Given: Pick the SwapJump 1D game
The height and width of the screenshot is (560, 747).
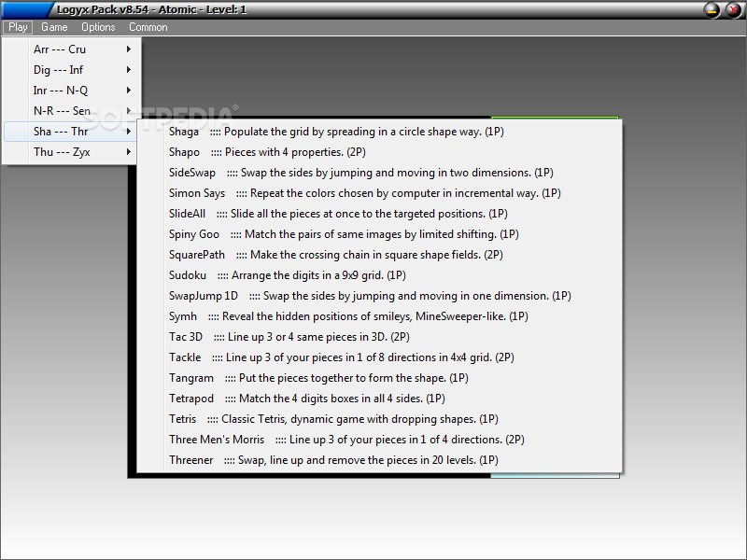Looking at the screenshot, I should pos(379,295).
